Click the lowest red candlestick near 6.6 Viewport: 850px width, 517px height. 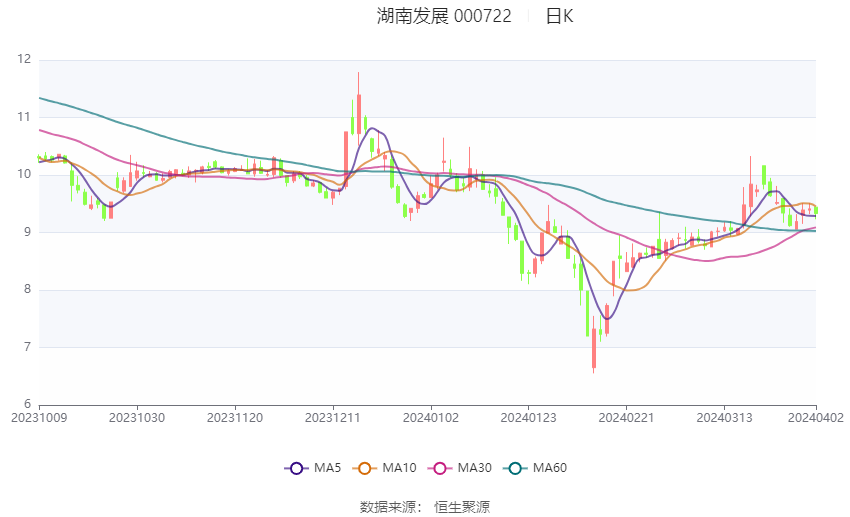[594, 347]
